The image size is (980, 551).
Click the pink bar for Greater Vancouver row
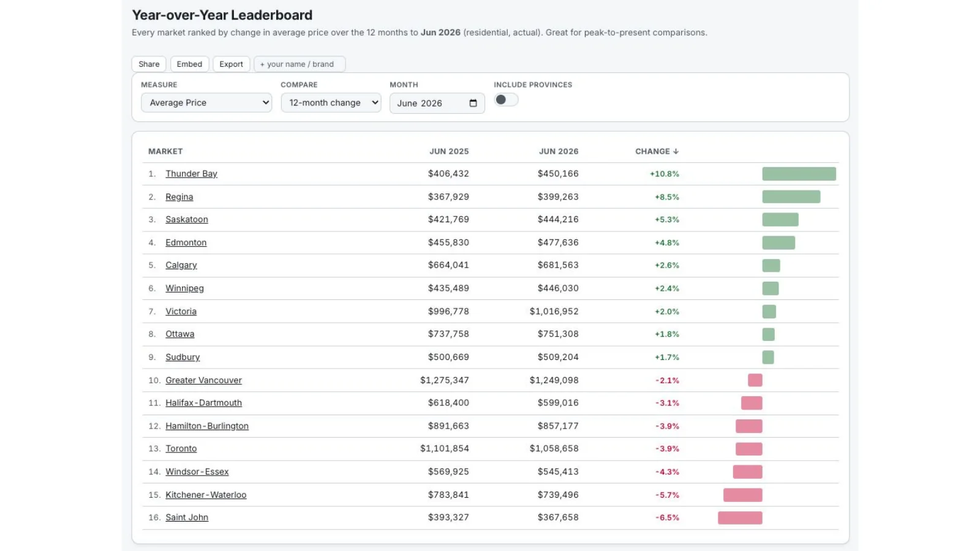(755, 380)
